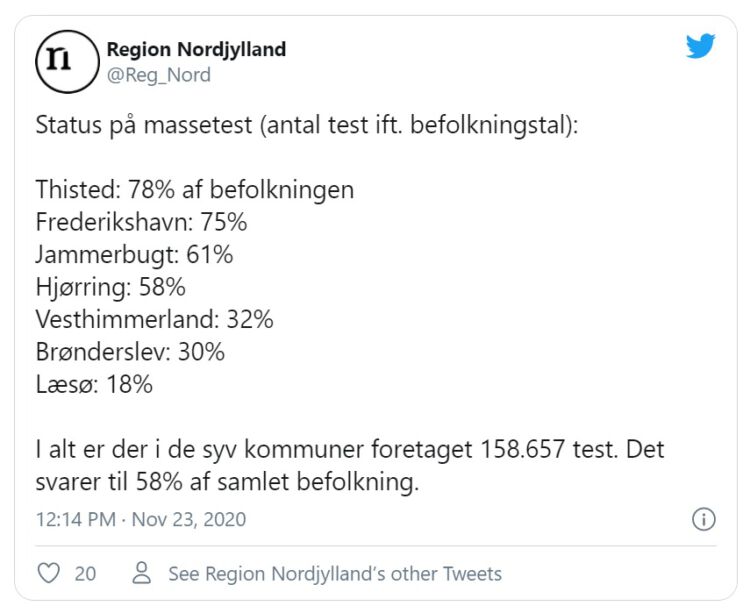Viewport: 750px width, 613px height.
Task: Open the Twitter info circle icon
Action: (x=703, y=520)
